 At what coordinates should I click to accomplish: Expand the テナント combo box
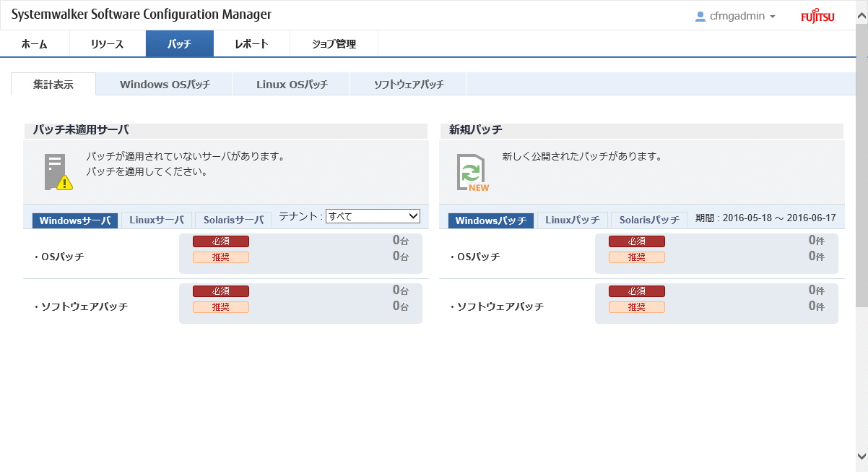(x=373, y=215)
